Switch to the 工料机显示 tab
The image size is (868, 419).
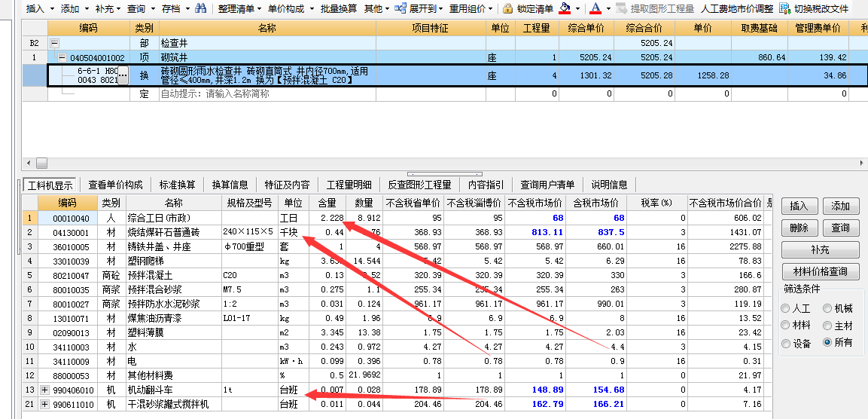50,185
